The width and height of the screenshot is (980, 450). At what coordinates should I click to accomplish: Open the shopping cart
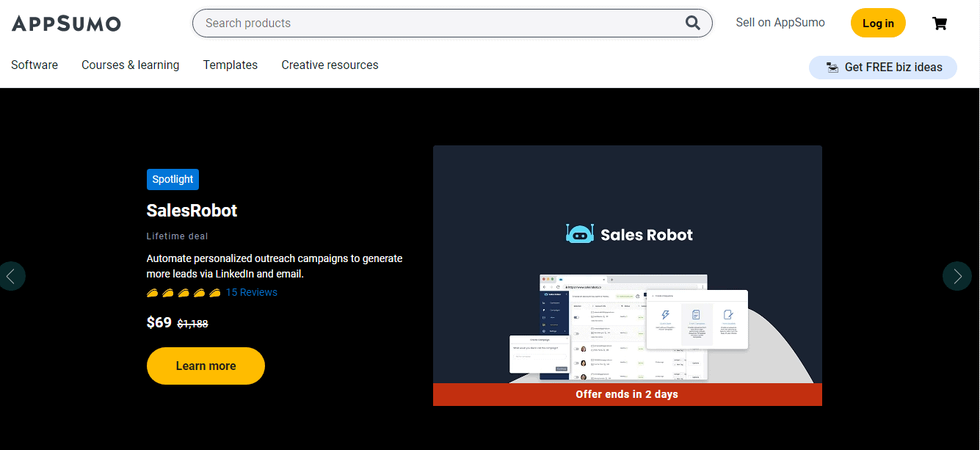click(x=940, y=23)
